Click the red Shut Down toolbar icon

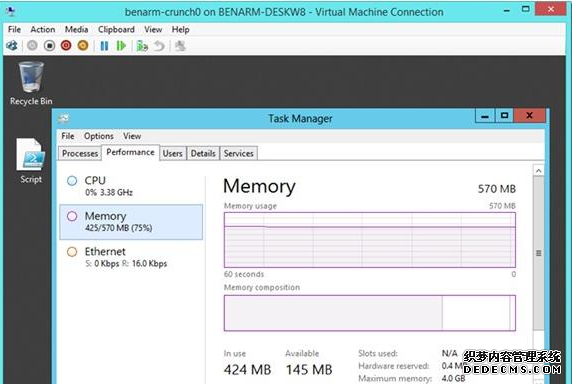[66, 46]
